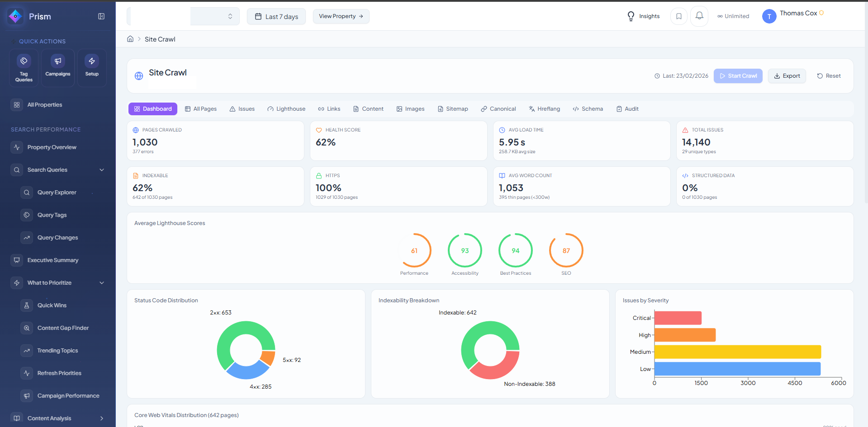Open Campaigns quick action
Screen dimensions: 868x427
click(58, 68)
